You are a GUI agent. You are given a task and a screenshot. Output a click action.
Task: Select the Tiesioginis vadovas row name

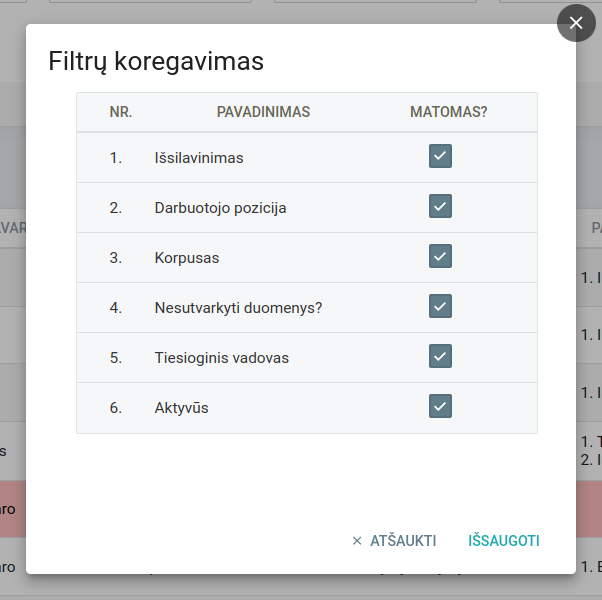[221, 358]
